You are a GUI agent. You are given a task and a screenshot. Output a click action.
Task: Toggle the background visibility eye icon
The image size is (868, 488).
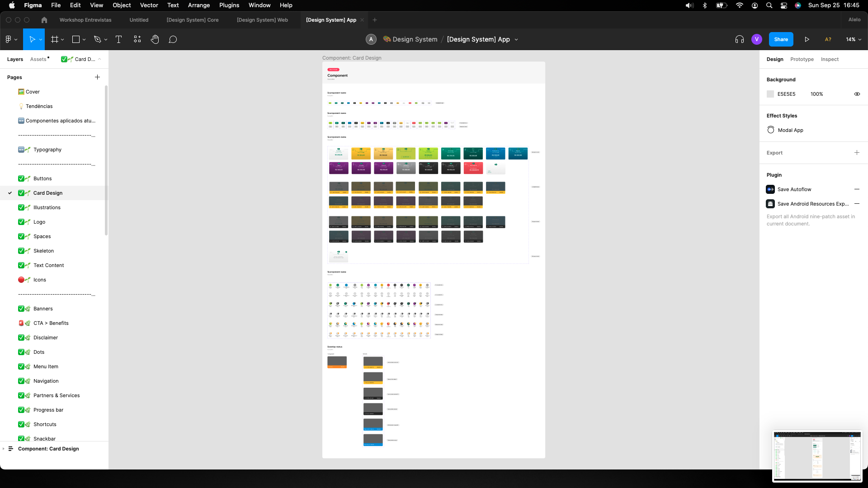pyautogui.click(x=857, y=94)
